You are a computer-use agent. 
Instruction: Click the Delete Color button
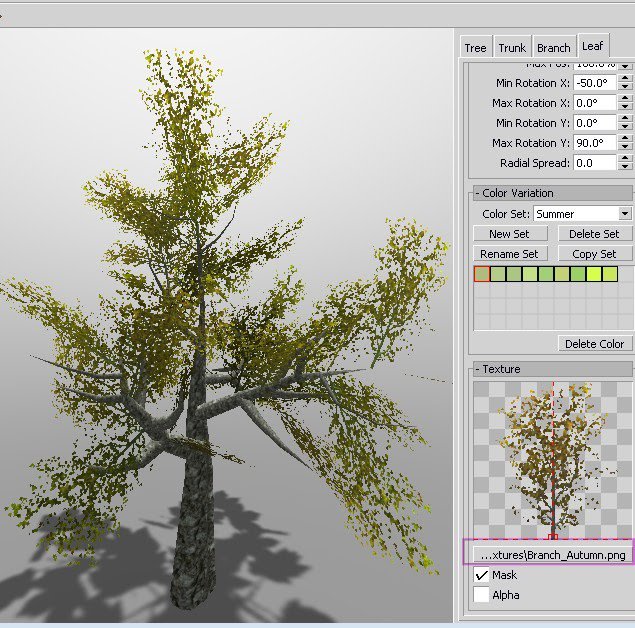(x=594, y=344)
